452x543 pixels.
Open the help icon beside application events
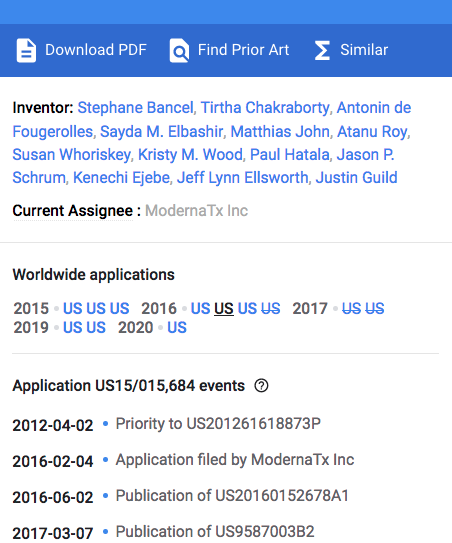click(x=261, y=385)
